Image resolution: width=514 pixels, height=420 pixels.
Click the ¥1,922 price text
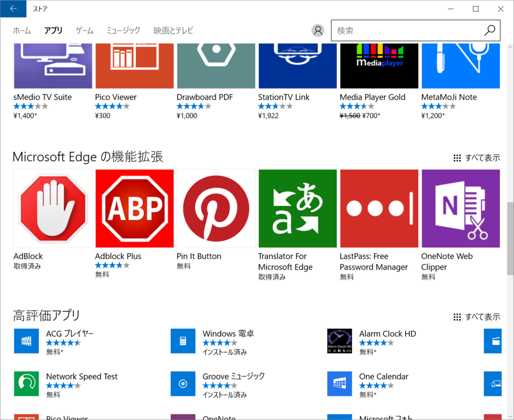pos(268,115)
